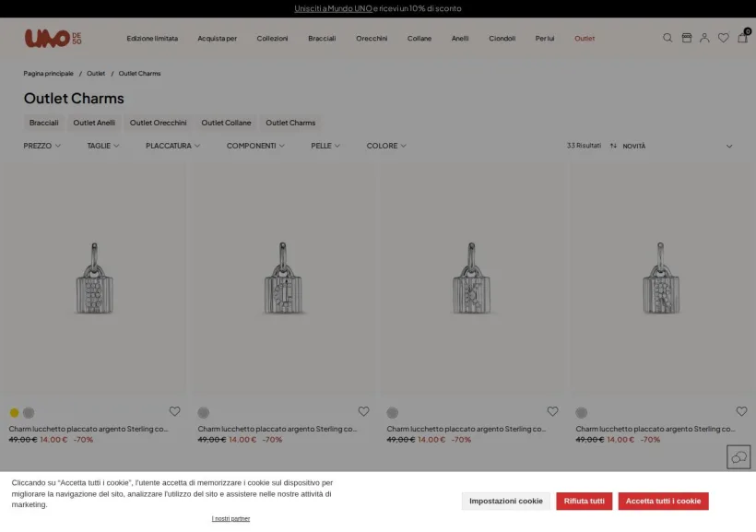
Task: Click the UNO de 50 logo
Action: 53,38
